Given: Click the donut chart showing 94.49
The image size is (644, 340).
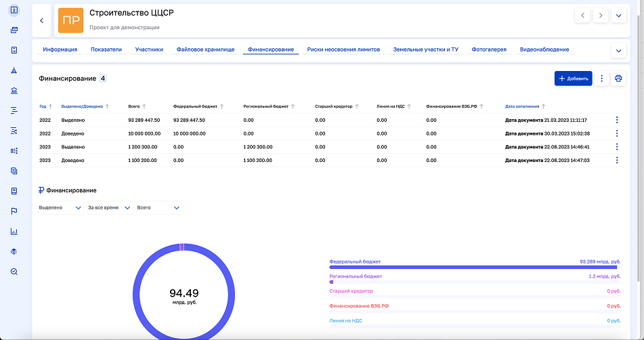Looking at the screenshot, I should tap(184, 294).
